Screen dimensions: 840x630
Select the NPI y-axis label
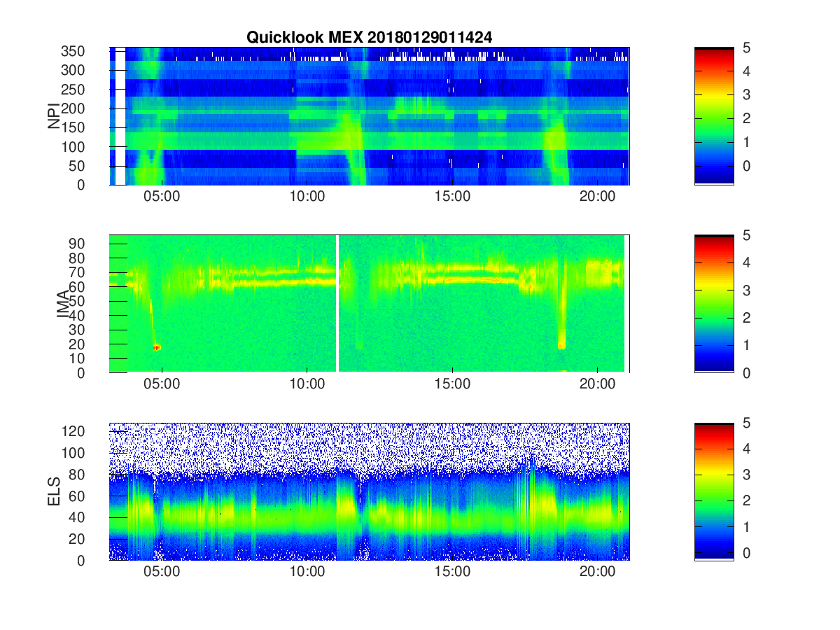pyautogui.click(x=53, y=116)
